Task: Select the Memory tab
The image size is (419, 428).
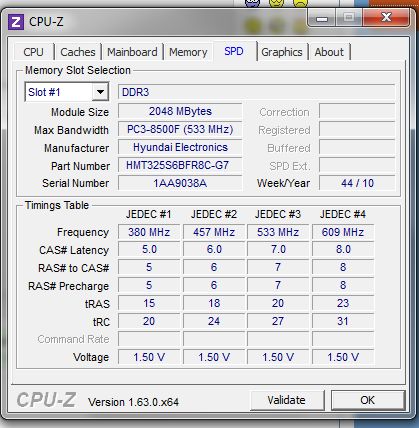Action: pyautogui.click(x=188, y=52)
